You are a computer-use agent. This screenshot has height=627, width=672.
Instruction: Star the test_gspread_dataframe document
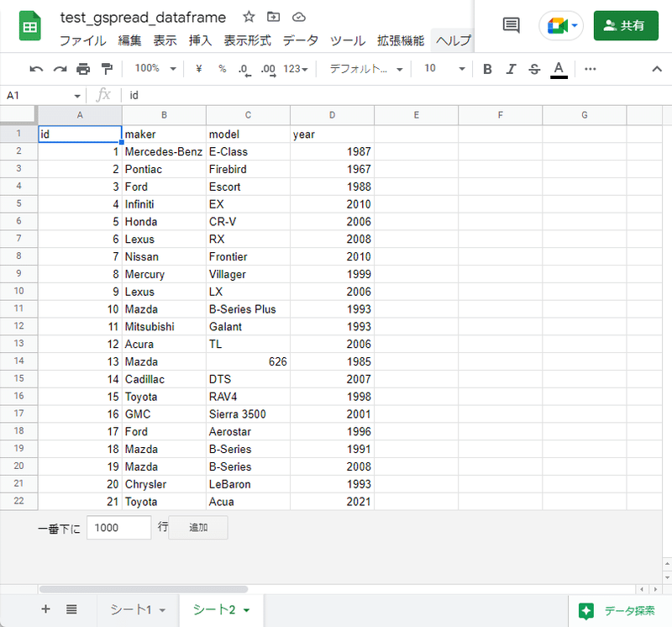point(249,17)
